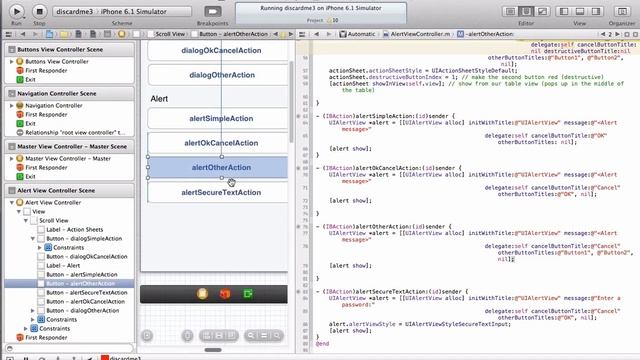This screenshot has width=640, height=360.
Task: Go back in assistant editor history
Action: (316, 34)
